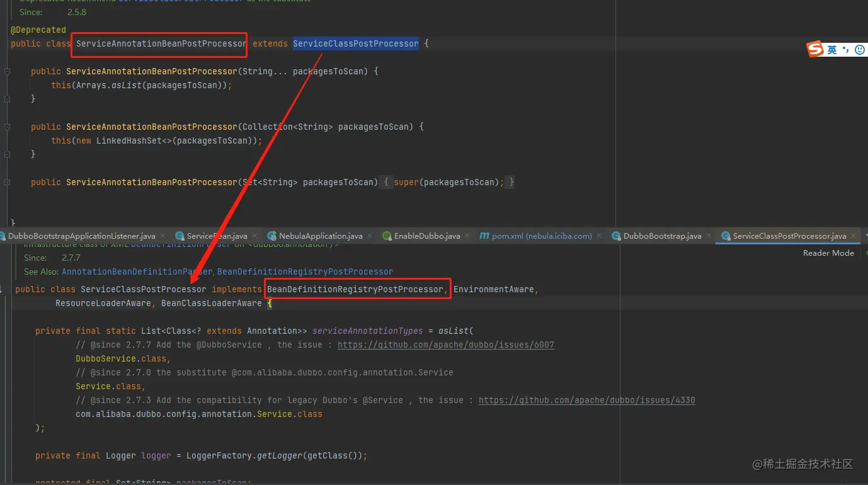The image size is (868, 485).
Task: Open the NebulaApplication.java tab
Action: tap(321, 236)
